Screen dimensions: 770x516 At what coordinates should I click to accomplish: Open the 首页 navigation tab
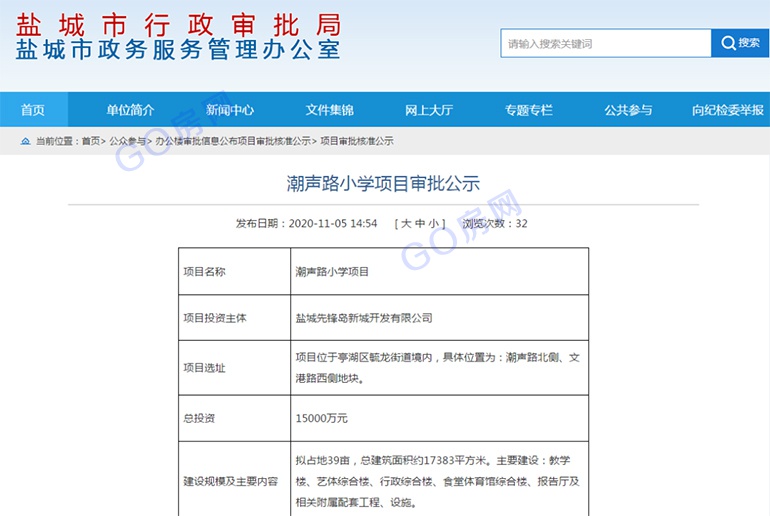point(33,109)
